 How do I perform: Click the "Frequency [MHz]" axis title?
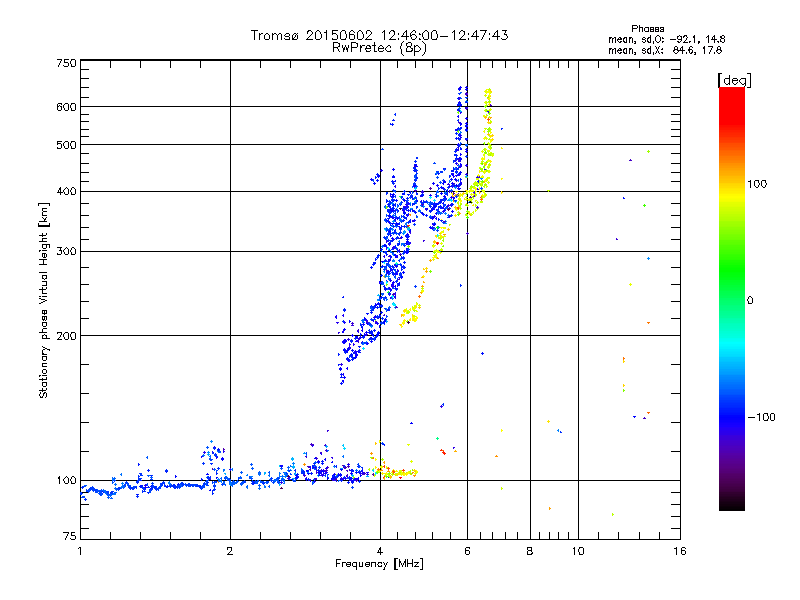(x=379, y=564)
